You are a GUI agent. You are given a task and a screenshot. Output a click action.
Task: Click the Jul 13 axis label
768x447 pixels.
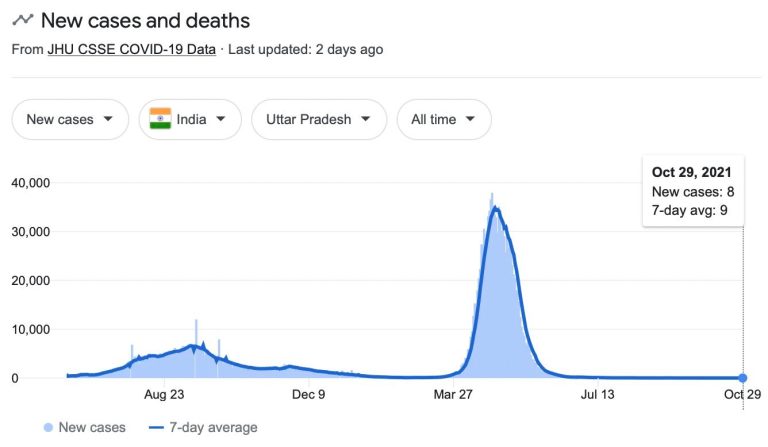[x=598, y=394]
